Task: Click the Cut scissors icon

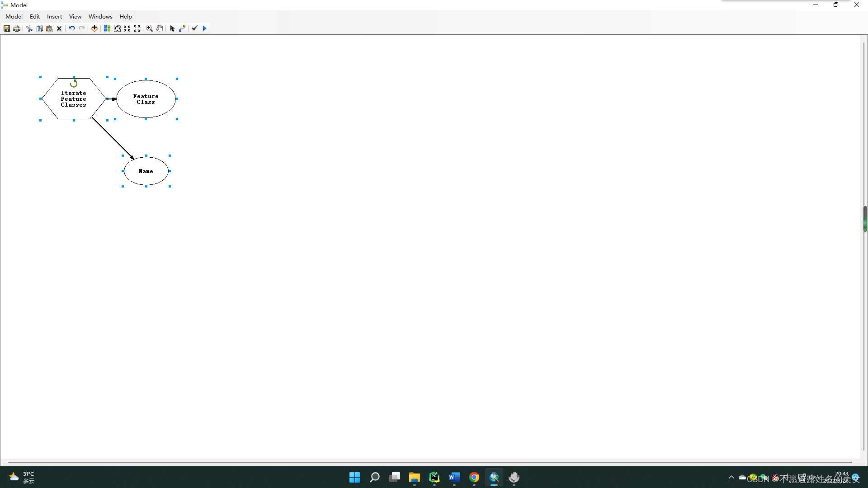Action: coord(29,28)
